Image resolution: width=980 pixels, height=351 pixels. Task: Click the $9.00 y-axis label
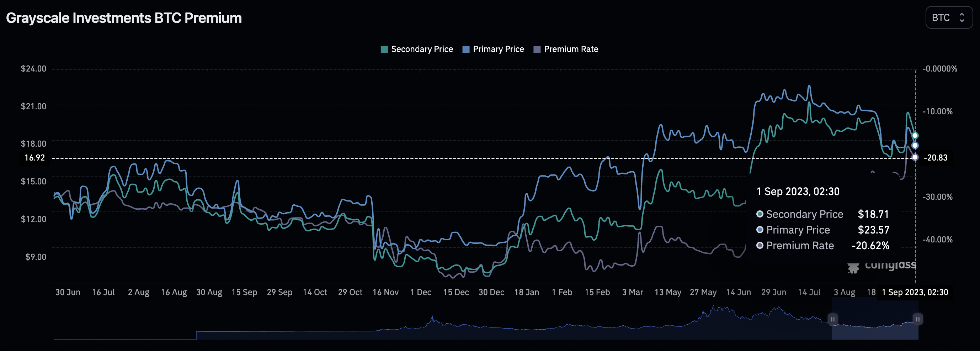(36, 257)
